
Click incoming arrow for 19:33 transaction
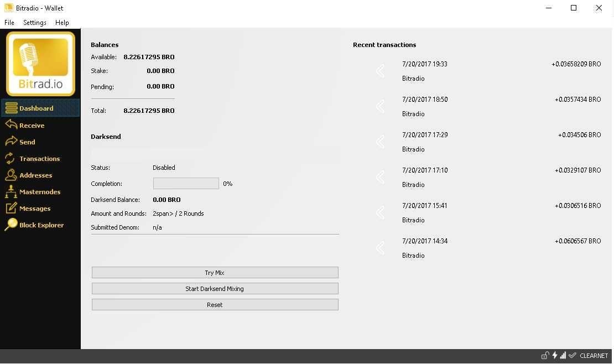pos(380,71)
